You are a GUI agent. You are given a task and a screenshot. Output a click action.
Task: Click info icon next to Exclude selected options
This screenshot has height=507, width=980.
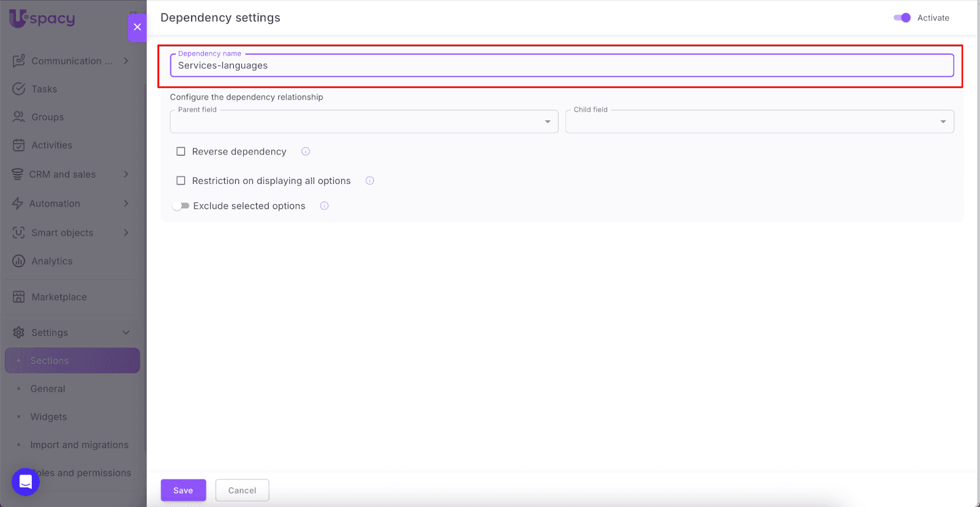coord(325,206)
